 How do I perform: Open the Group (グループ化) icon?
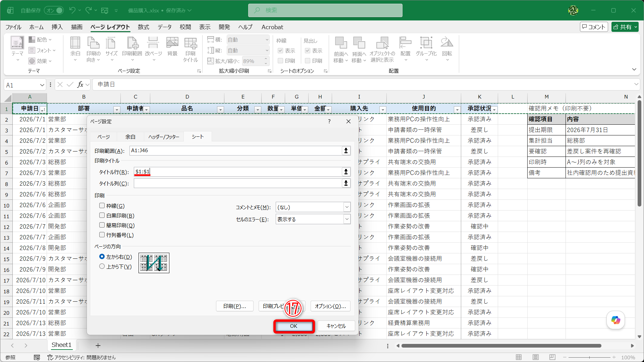point(426,49)
